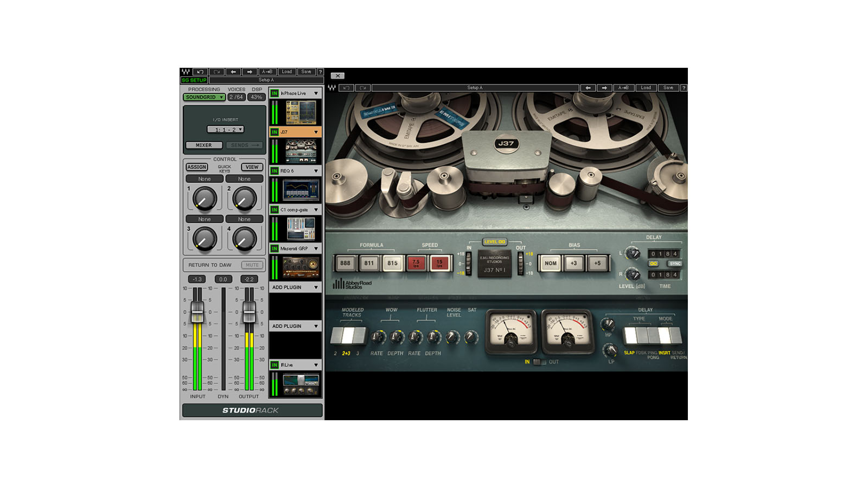Adjust Wow RATE knob

point(378,337)
